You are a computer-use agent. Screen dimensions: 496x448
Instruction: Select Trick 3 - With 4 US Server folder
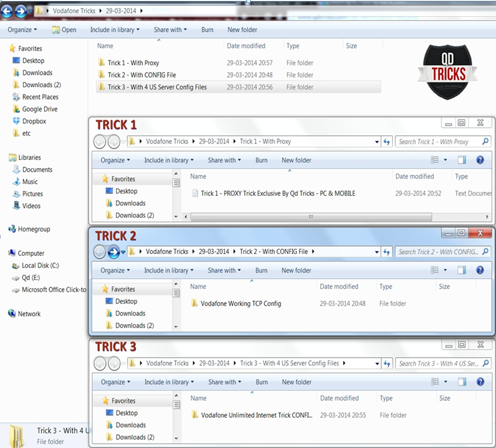pos(238,87)
